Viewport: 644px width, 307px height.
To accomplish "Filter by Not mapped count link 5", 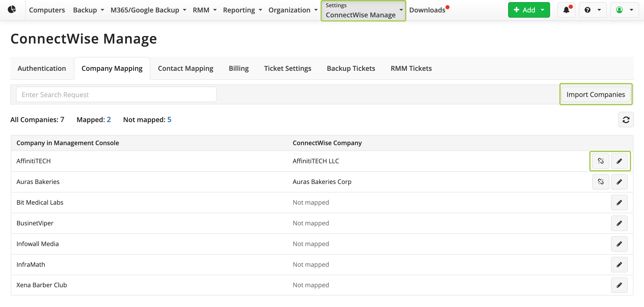I will tap(169, 120).
